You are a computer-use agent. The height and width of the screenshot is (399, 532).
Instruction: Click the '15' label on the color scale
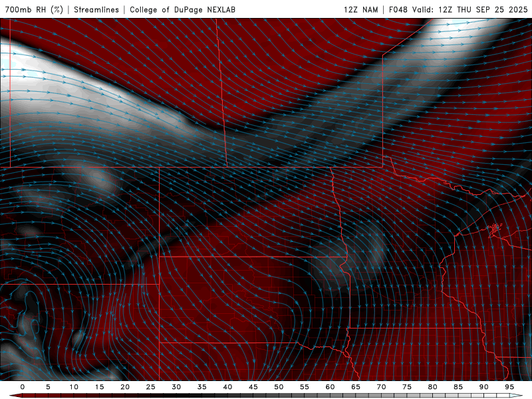tap(99, 387)
